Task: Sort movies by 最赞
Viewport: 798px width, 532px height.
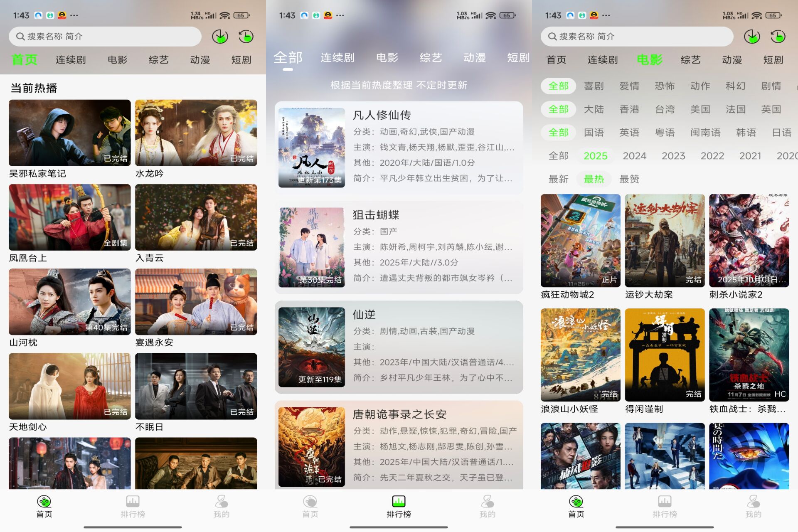Action: coord(629,179)
